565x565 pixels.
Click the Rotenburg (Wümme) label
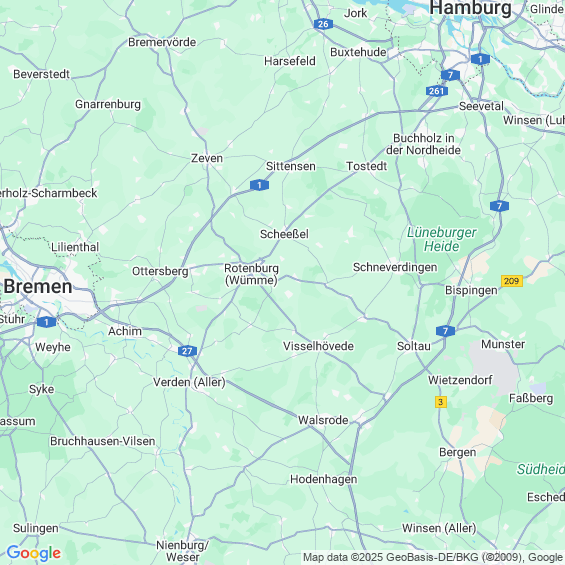click(252, 274)
